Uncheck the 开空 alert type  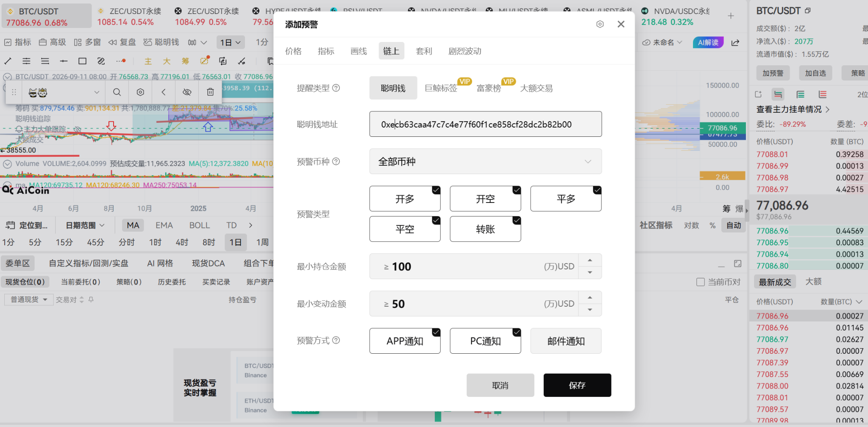tap(485, 199)
